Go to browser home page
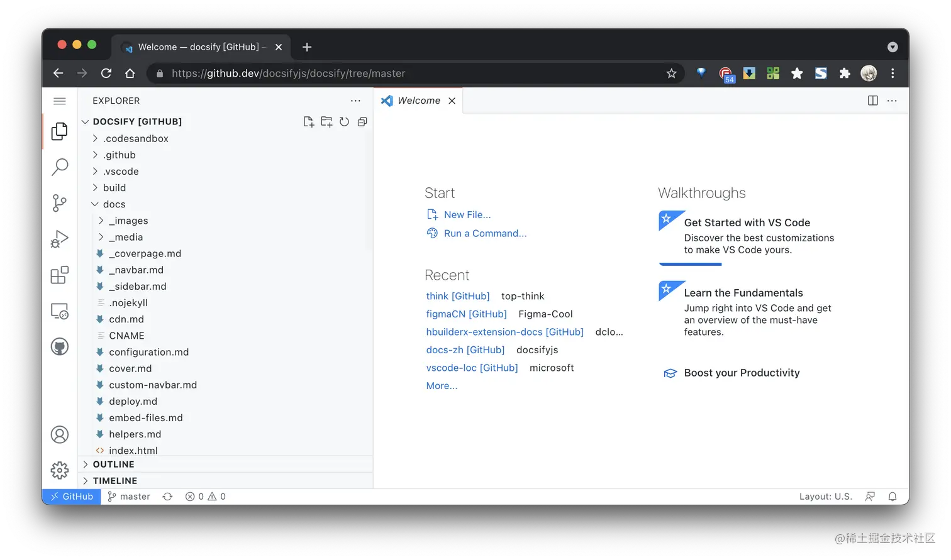The image size is (951, 560). 130,74
